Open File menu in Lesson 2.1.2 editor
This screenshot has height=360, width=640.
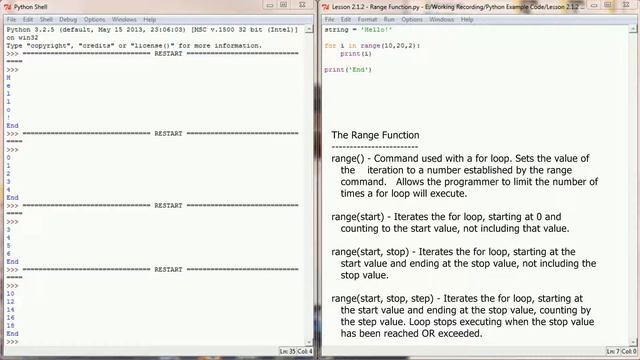point(329,20)
